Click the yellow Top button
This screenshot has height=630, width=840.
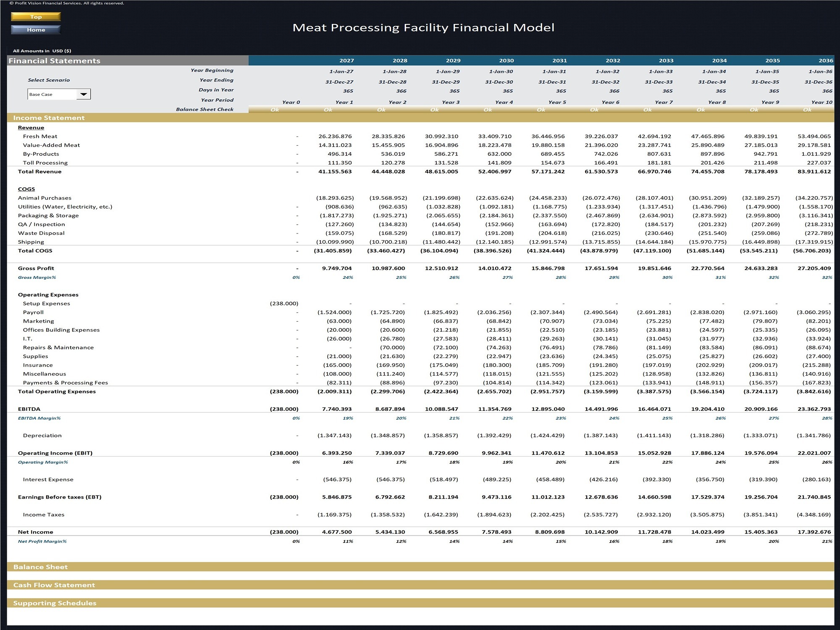click(36, 17)
